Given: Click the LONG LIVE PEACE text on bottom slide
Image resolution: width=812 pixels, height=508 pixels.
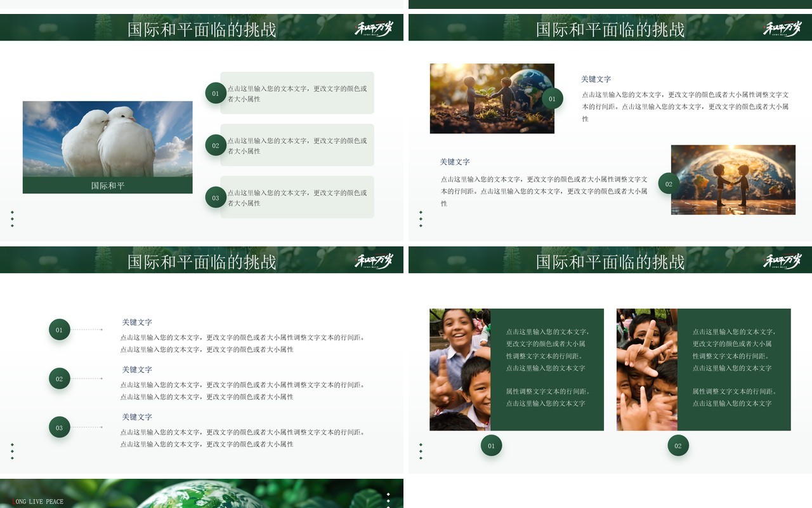Looking at the screenshot, I should pos(38,502).
